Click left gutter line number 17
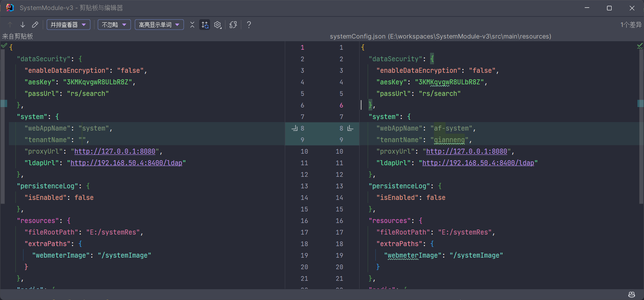This screenshot has height=300, width=644. pos(304,232)
